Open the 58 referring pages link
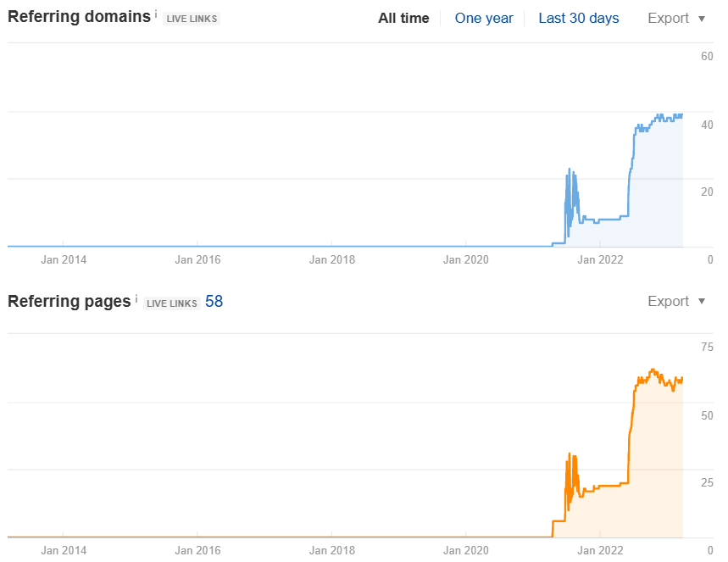The width and height of the screenshot is (728, 562). (x=214, y=301)
